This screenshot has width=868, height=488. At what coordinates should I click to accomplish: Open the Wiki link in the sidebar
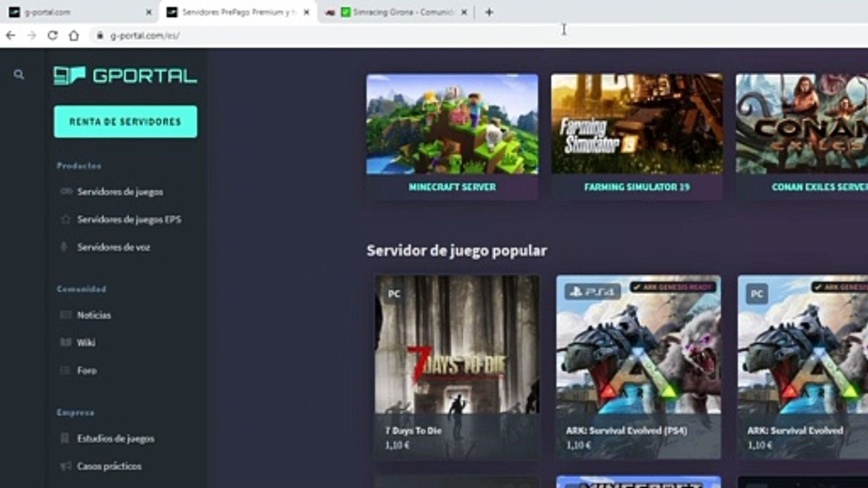tap(86, 343)
